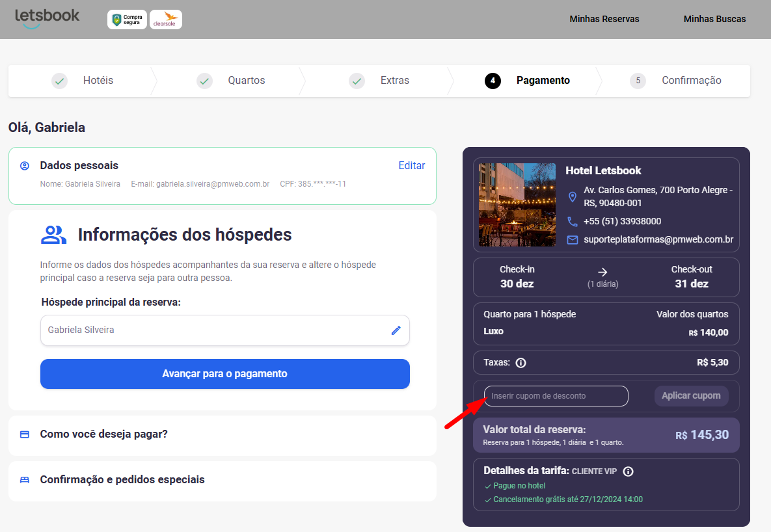Click the info icon next to Taxas

pyautogui.click(x=521, y=363)
